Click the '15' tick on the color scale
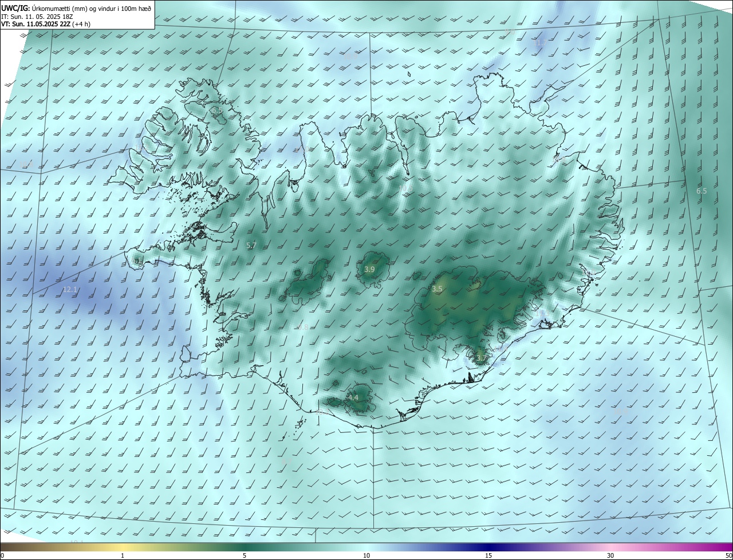733x560 pixels. click(x=488, y=555)
